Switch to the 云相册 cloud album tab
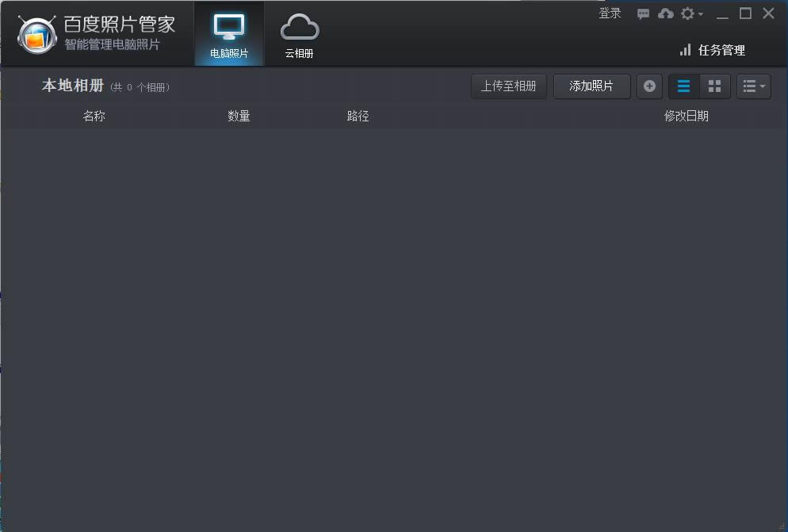The height and width of the screenshot is (532, 788). pos(300,34)
